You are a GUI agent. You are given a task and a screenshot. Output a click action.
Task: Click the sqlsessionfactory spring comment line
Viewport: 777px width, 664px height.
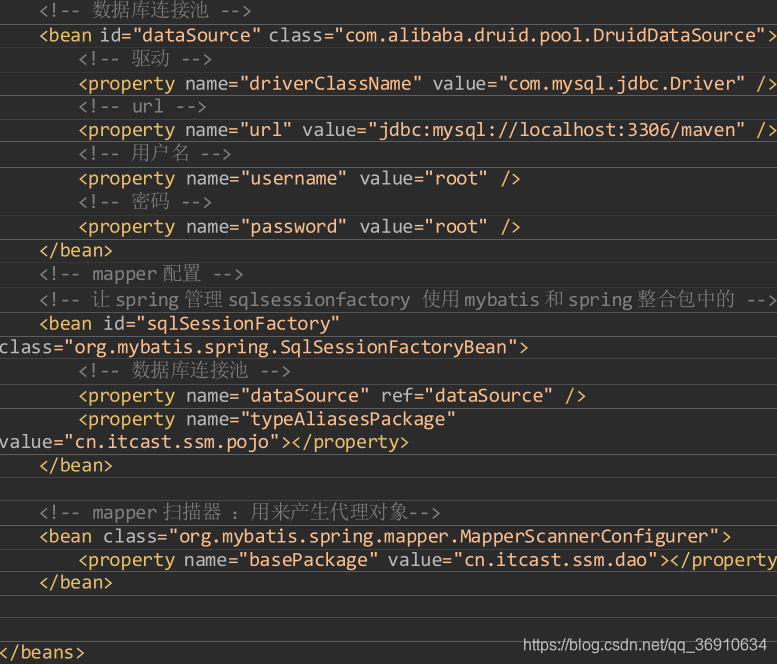408,299
